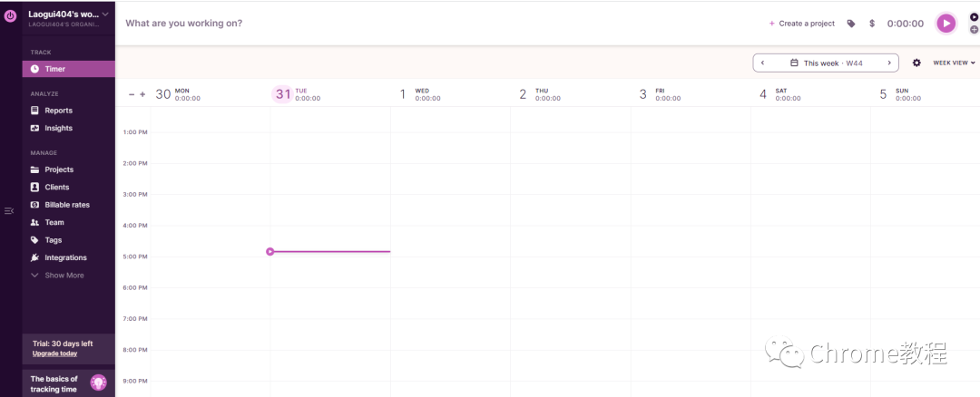Select Monday 30 column header
Screen dimensions: 980x397
[179, 94]
